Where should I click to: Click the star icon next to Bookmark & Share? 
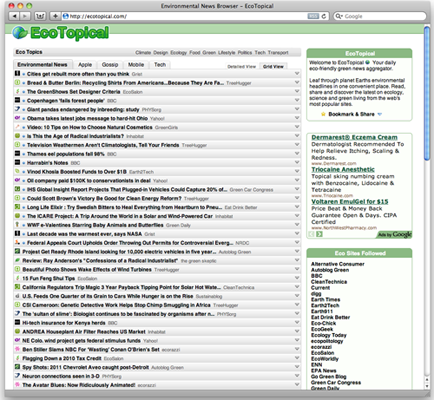323,114
